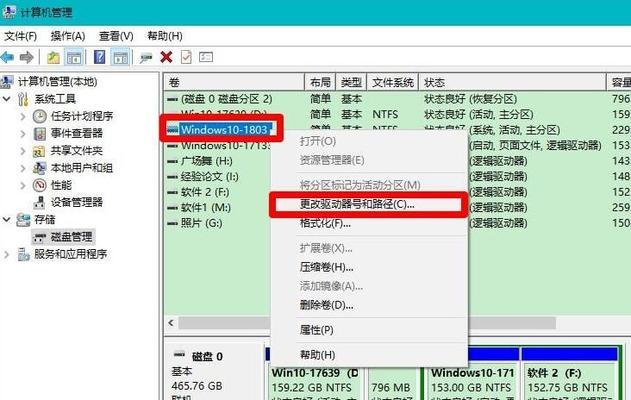Click the Event Viewer icon in tree
This screenshot has width=631, height=400.
pyautogui.click(x=39, y=133)
